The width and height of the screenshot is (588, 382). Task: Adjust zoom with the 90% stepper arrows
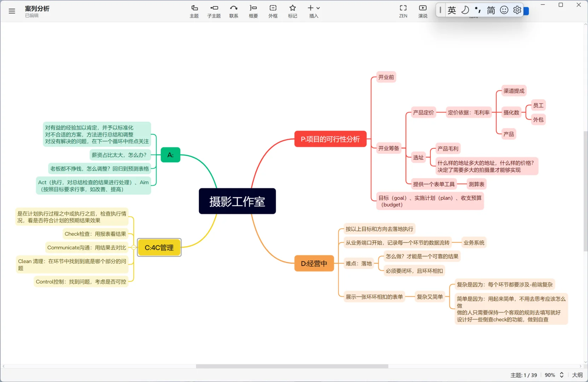click(561, 375)
